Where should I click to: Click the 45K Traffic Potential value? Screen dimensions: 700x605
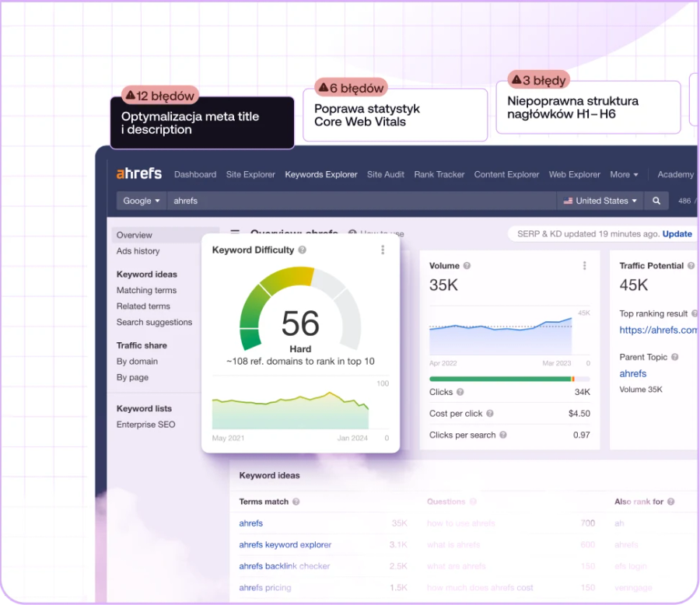(x=633, y=285)
